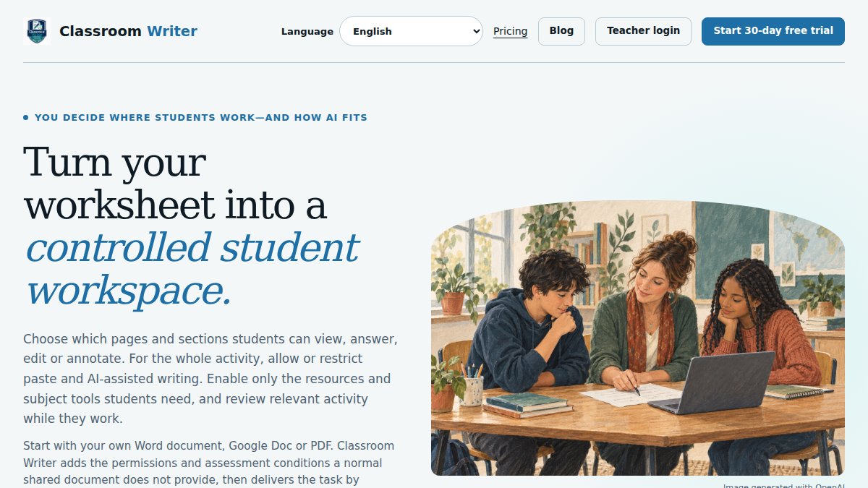This screenshot has height=488, width=868.
Task: Select the 'controlled student workspace.' headline text
Action: click(x=192, y=268)
